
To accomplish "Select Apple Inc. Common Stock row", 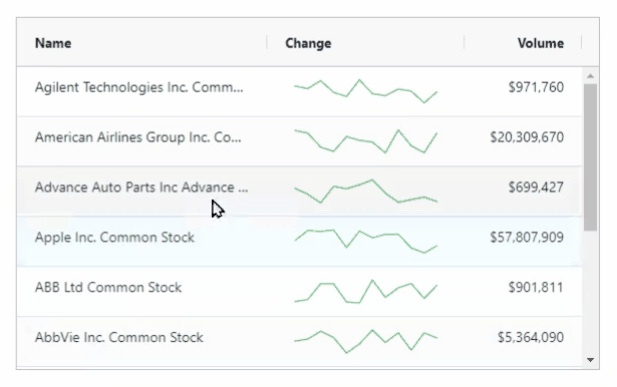I will coord(299,241).
